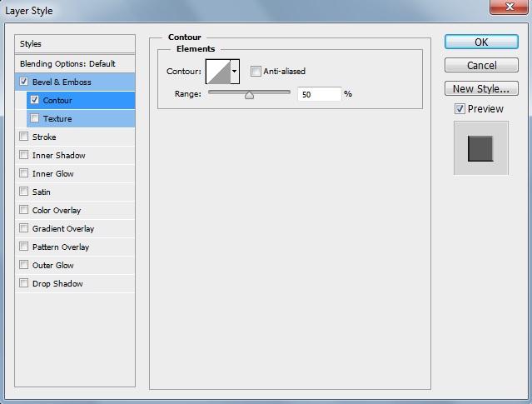Viewport: 532px width, 404px height.
Task: Toggle the Bevel & Emboss checkbox
Action: pyautogui.click(x=24, y=82)
